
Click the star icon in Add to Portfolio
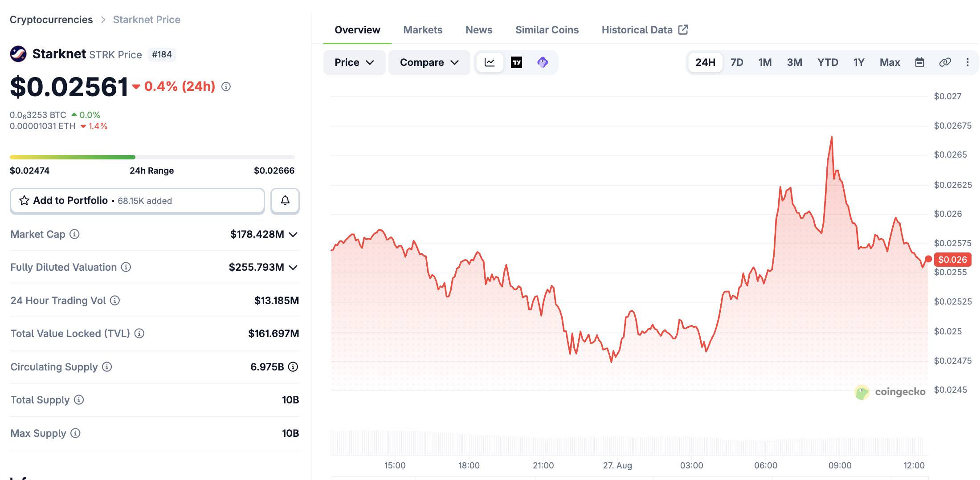click(x=24, y=201)
